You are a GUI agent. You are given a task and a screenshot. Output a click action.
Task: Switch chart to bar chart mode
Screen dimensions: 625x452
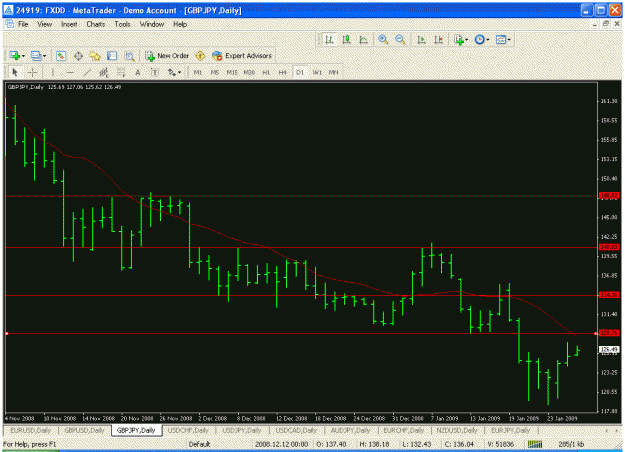click(x=329, y=39)
